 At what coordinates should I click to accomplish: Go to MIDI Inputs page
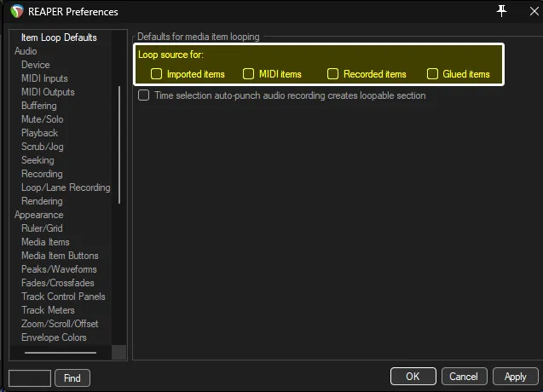pos(44,78)
